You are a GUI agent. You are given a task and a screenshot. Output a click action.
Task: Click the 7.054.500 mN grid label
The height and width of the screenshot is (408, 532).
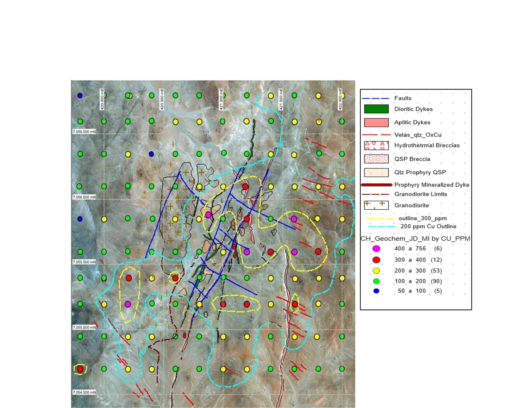coord(84,392)
